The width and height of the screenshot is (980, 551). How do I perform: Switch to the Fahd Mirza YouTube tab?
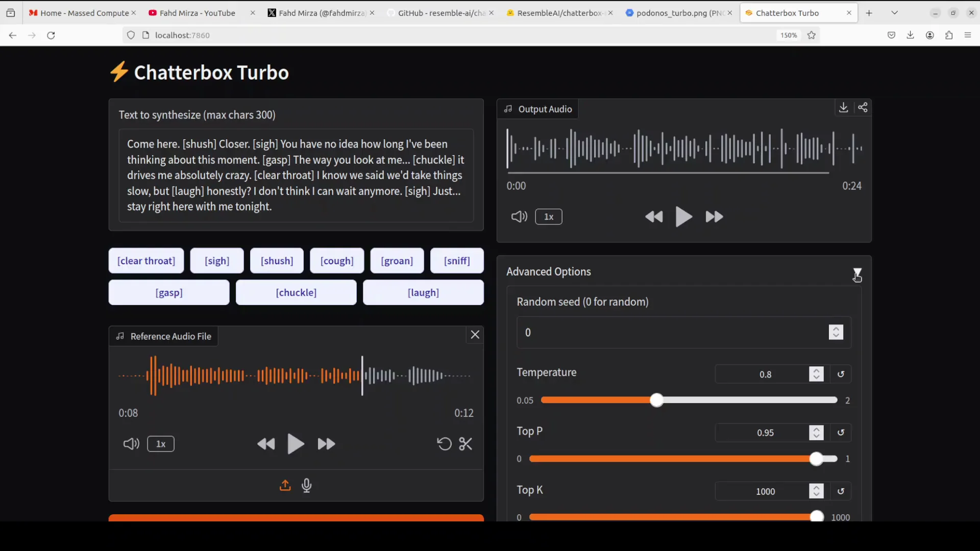(x=197, y=13)
